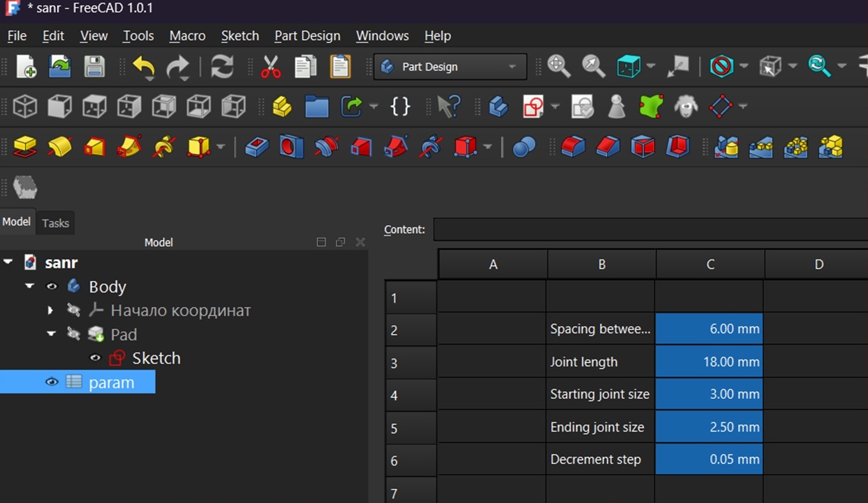Select the Chamfer tool

point(609,146)
